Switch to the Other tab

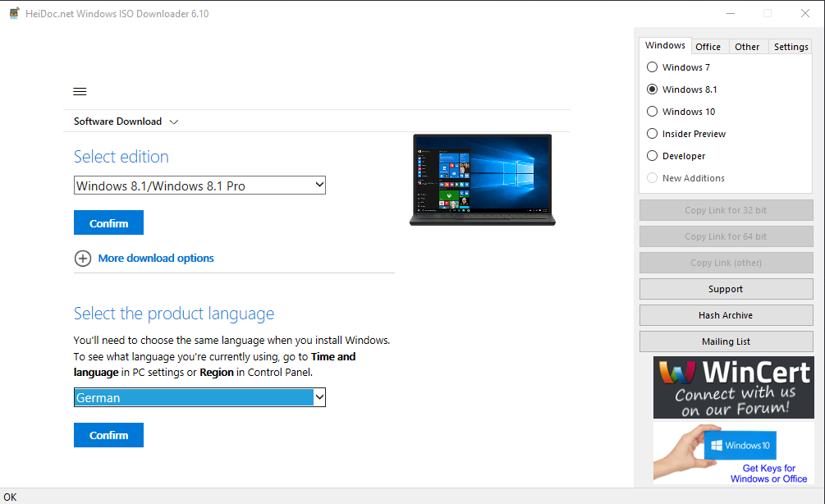click(x=747, y=47)
